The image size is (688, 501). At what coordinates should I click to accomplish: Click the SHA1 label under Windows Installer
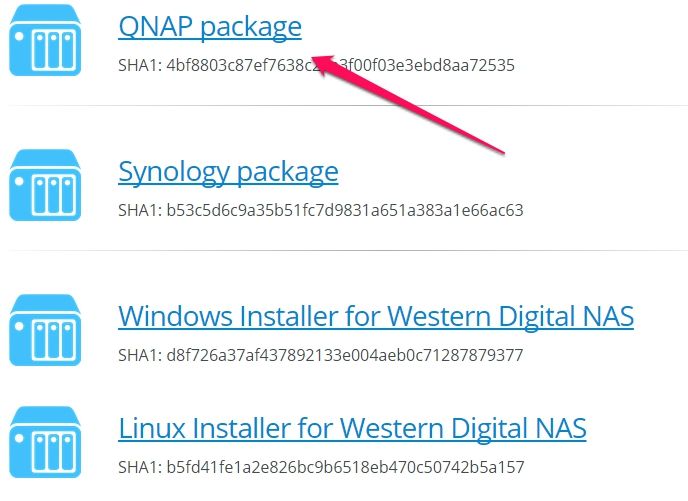pos(140,355)
